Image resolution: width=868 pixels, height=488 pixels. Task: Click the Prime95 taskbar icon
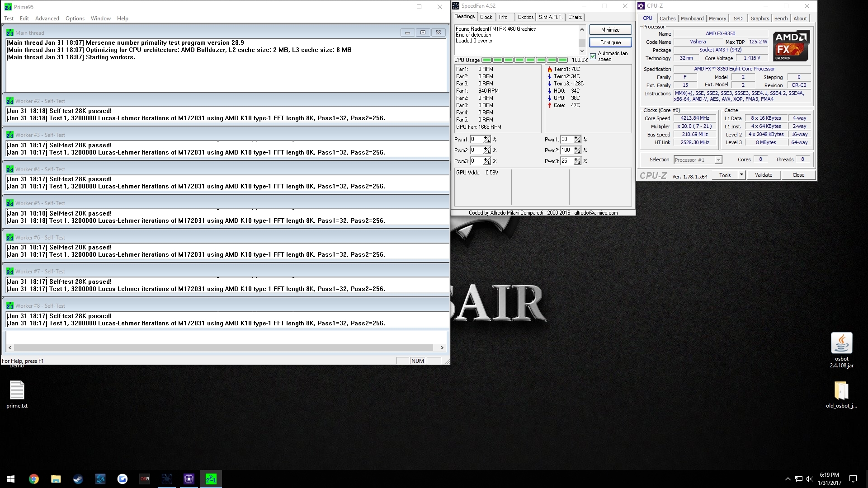[211, 479]
